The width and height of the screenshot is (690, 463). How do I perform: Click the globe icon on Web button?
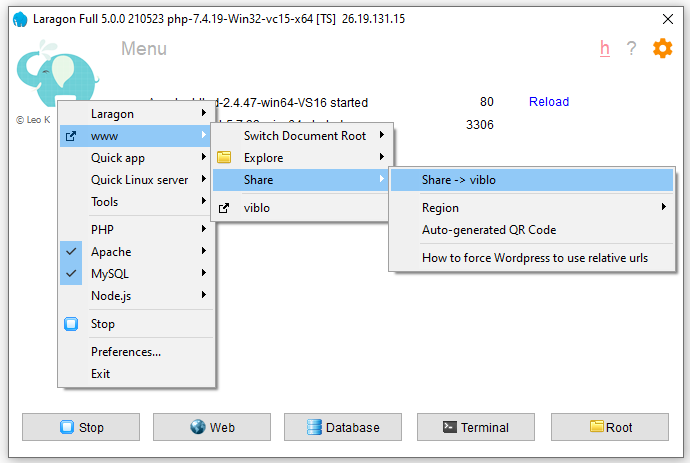pos(198,426)
